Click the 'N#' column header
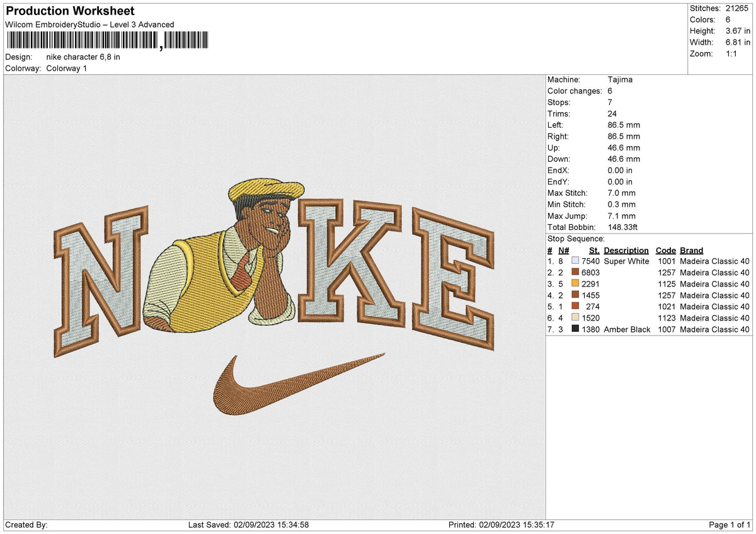Screen dimensions: 756x534 [x=563, y=250]
